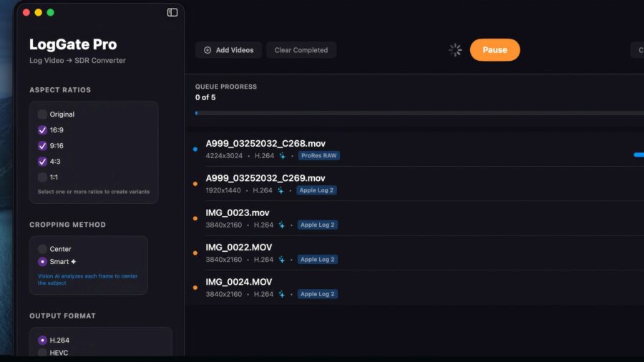Click orange status dot of IMG_0023.mov
The height and width of the screenshot is (362, 644).
click(195, 218)
